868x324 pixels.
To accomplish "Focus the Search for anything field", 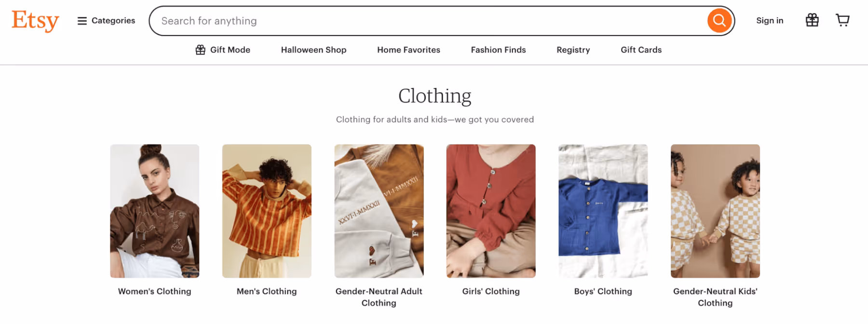I will click(428, 21).
